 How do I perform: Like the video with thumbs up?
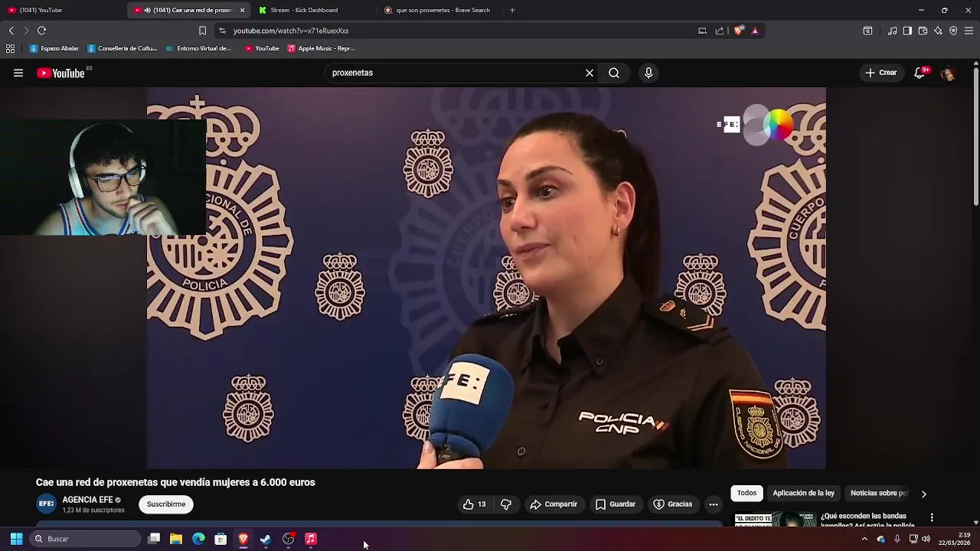(x=474, y=504)
